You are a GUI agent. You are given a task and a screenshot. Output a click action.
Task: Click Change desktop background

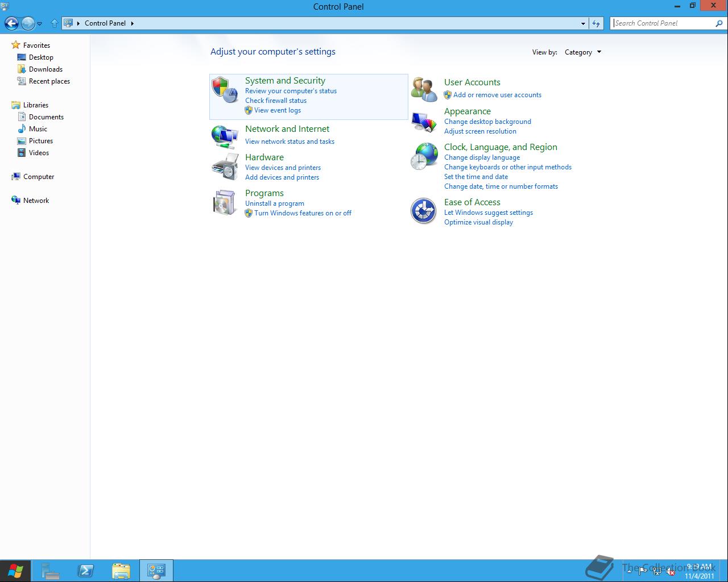click(x=487, y=122)
